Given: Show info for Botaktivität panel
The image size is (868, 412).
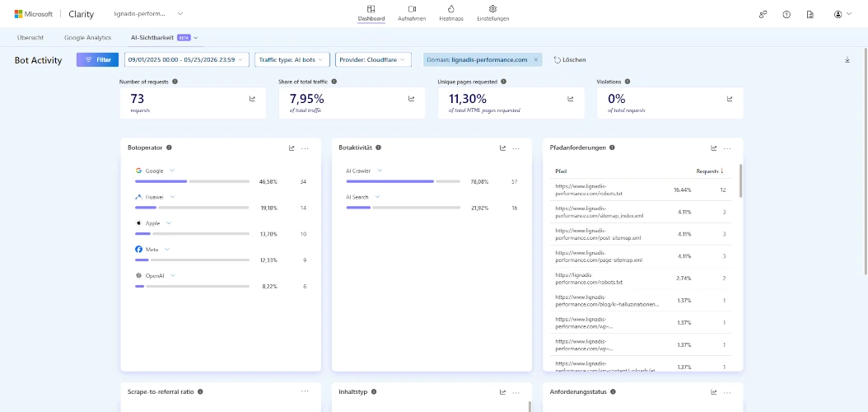Looking at the screenshot, I should click(x=377, y=147).
